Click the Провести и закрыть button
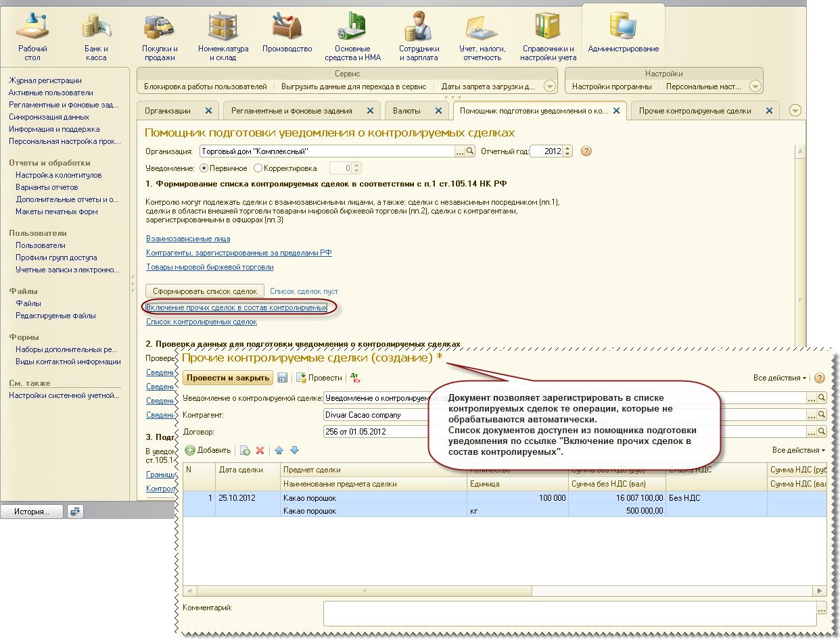 point(228,378)
